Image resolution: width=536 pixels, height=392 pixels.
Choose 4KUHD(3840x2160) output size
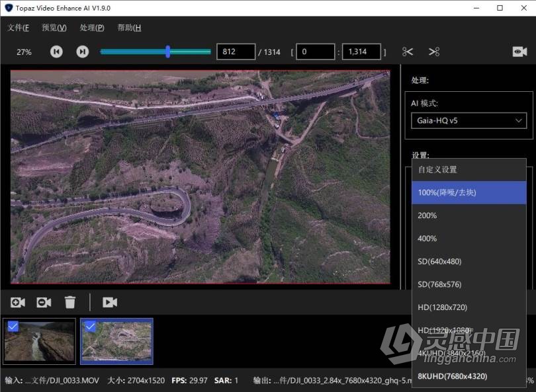pos(469,353)
